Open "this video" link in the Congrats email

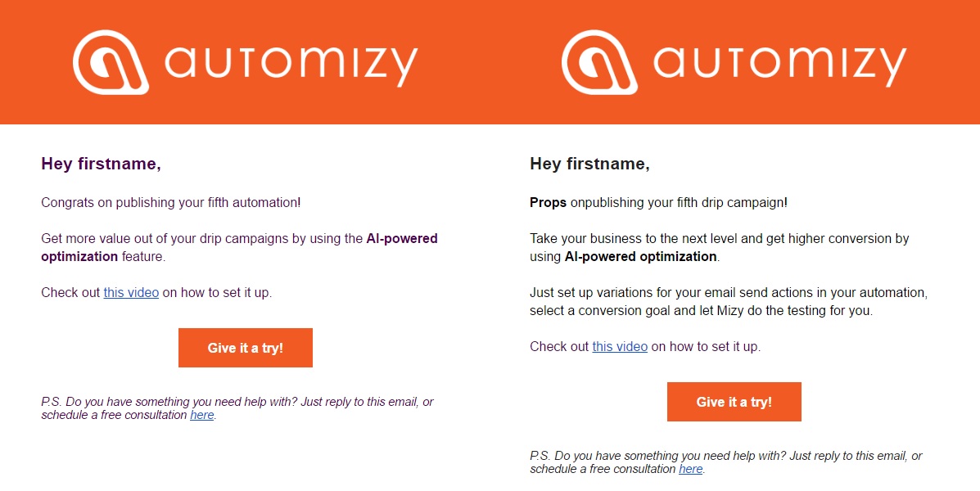click(x=131, y=292)
